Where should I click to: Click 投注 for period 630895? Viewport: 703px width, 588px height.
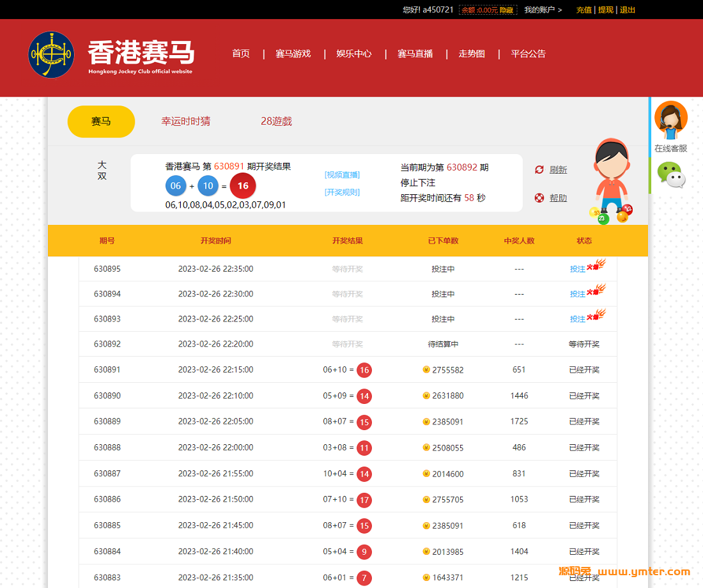pyautogui.click(x=578, y=269)
